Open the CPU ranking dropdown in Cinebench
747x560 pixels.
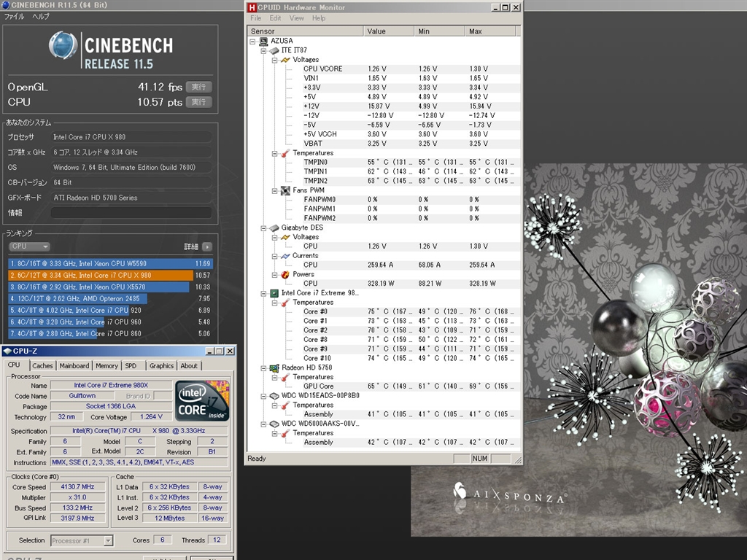point(29,246)
